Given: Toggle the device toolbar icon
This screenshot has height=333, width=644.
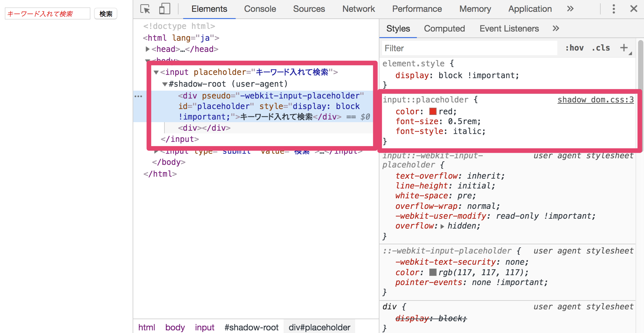Looking at the screenshot, I should click(x=164, y=9).
